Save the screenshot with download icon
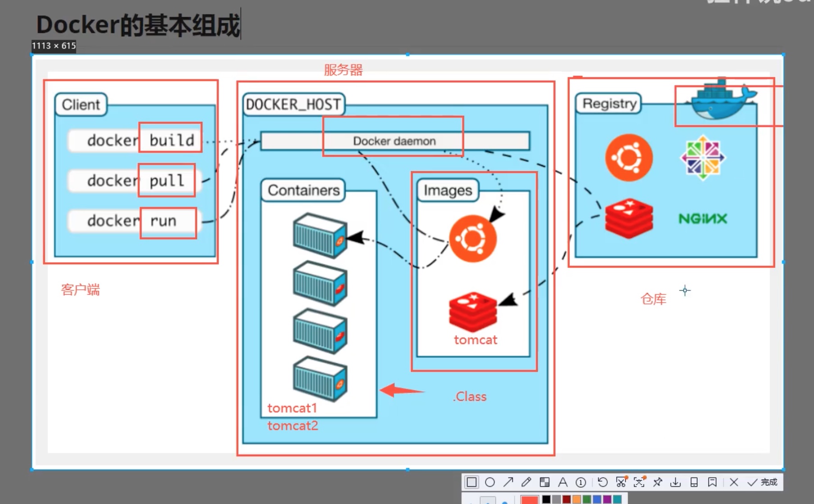The image size is (814, 504). pos(676,482)
